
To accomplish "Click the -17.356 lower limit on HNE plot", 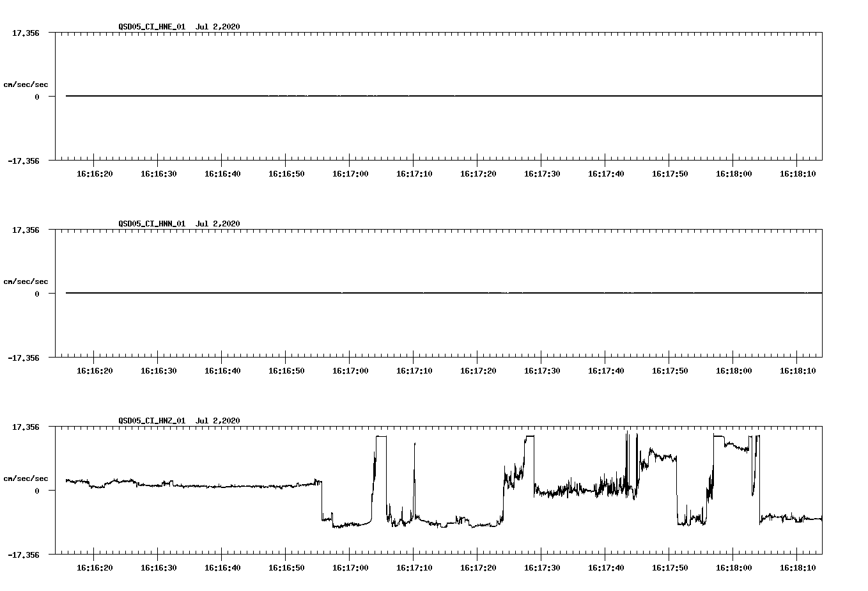I will (24, 161).
